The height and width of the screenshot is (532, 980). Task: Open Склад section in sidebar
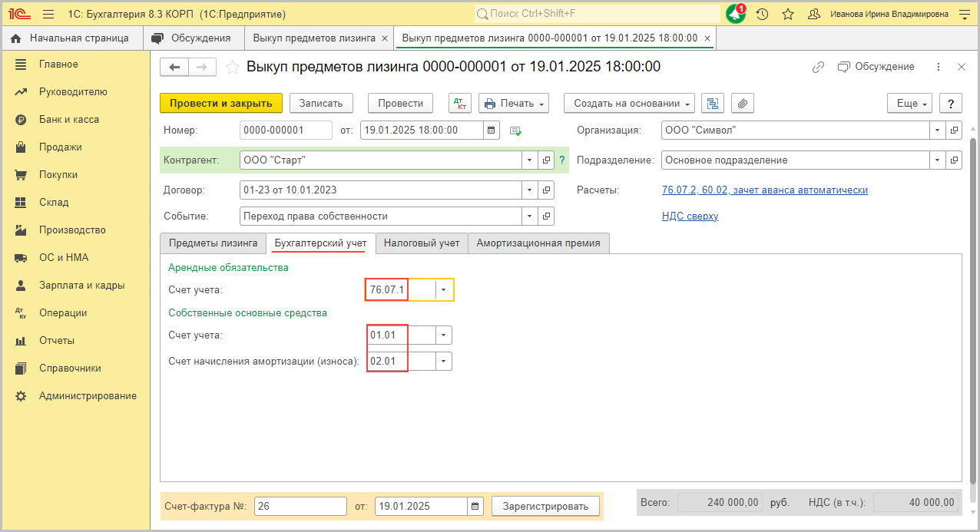point(54,203)
